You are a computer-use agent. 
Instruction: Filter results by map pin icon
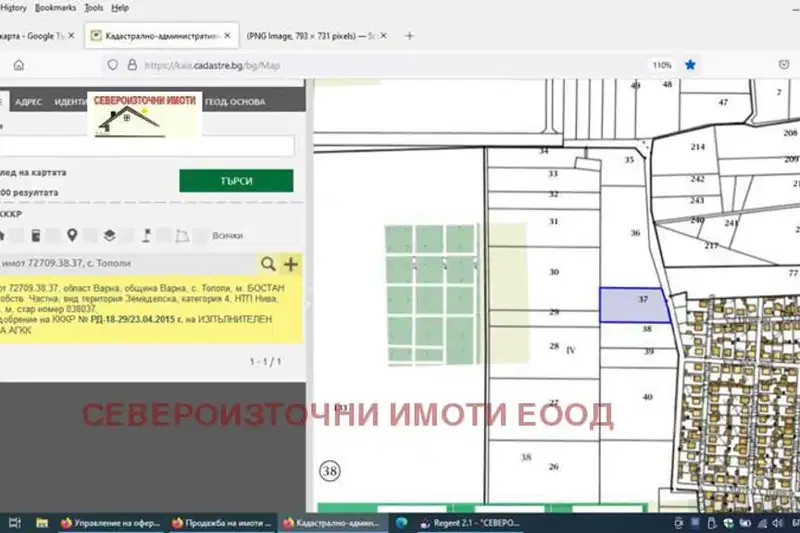pos(72,235)
